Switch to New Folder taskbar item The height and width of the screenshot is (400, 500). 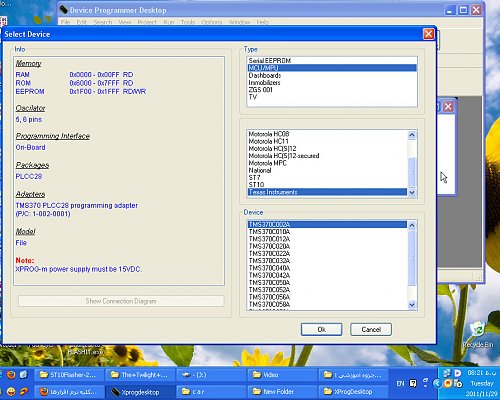coord(282,392)
